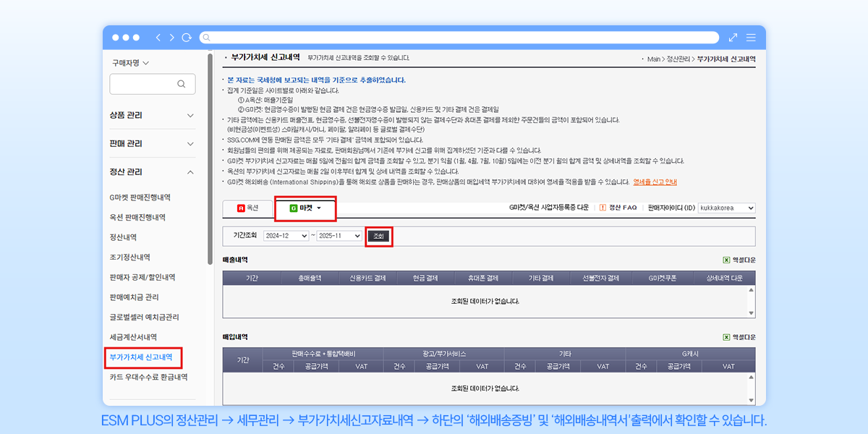Click the 영세율 신고 안내 link
The image size is (868, 434).
point(655,182)
